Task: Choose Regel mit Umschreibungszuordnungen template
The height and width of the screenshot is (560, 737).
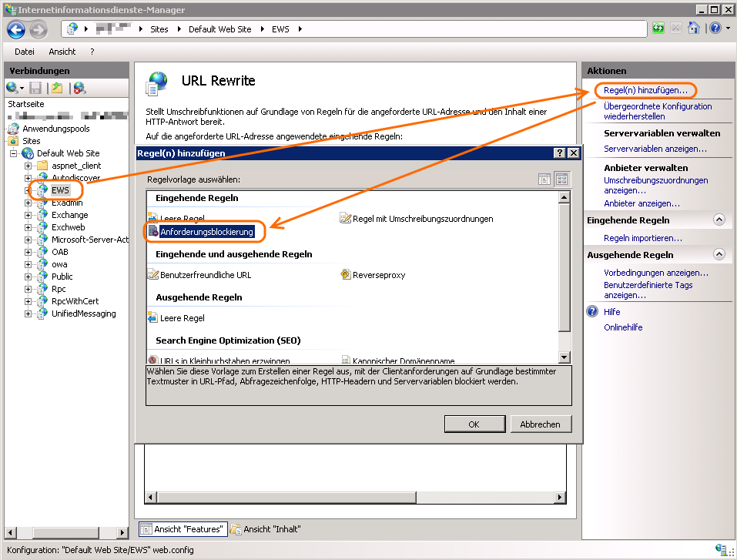Action: pos(422,219)
